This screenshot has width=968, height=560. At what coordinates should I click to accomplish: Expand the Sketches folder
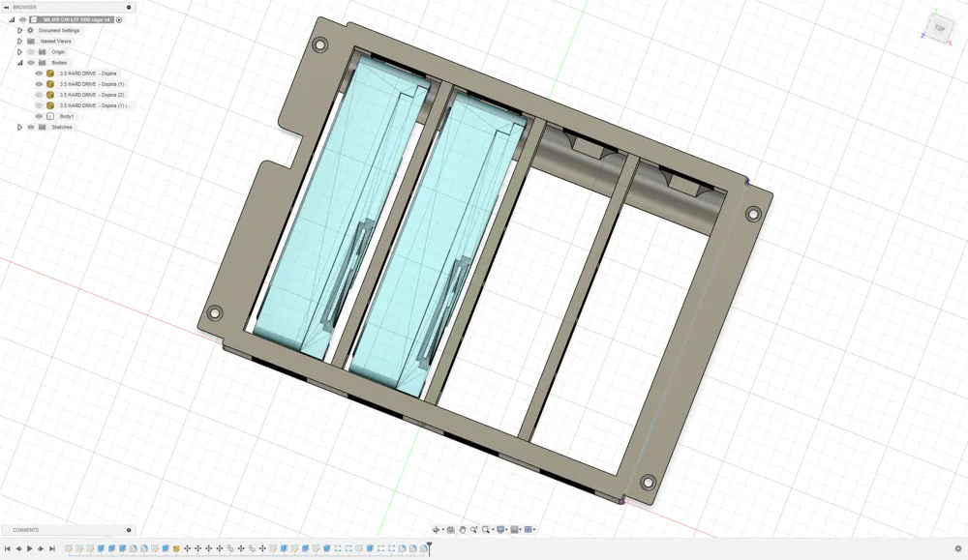coord(19,127)
